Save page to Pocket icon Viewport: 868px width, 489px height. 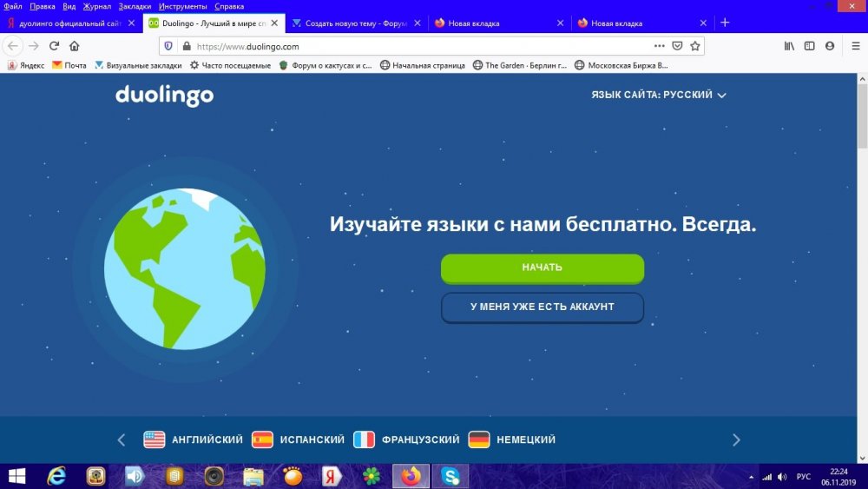click(677, 46)
